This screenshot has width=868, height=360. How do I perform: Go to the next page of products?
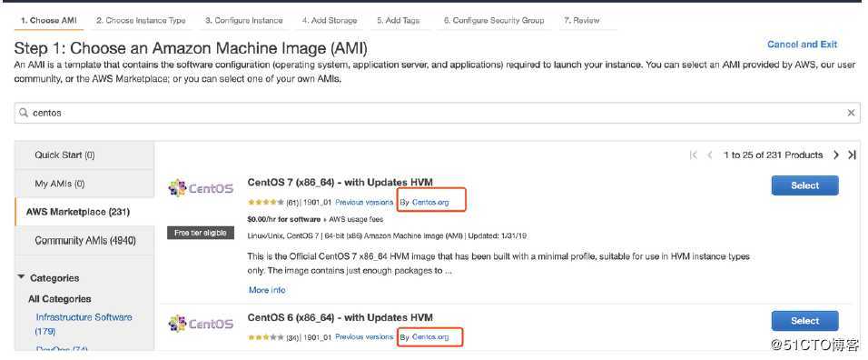click(x=836, y=155)
